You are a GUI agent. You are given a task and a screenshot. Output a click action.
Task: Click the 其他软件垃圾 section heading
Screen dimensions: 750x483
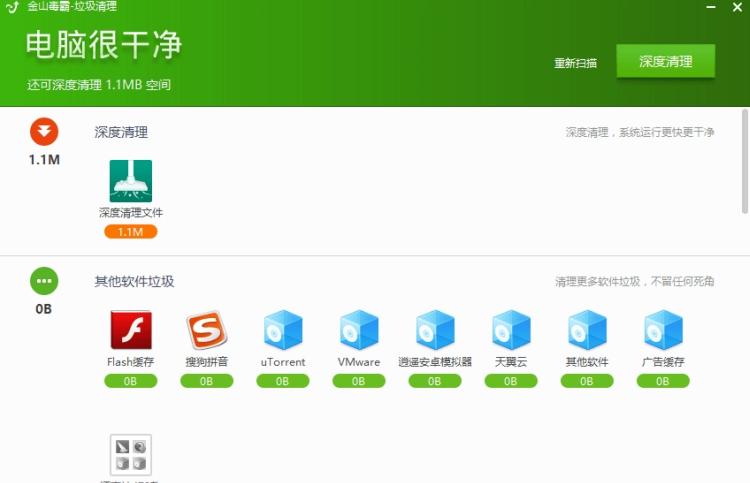pyautogui.click(x=134, y=281)
